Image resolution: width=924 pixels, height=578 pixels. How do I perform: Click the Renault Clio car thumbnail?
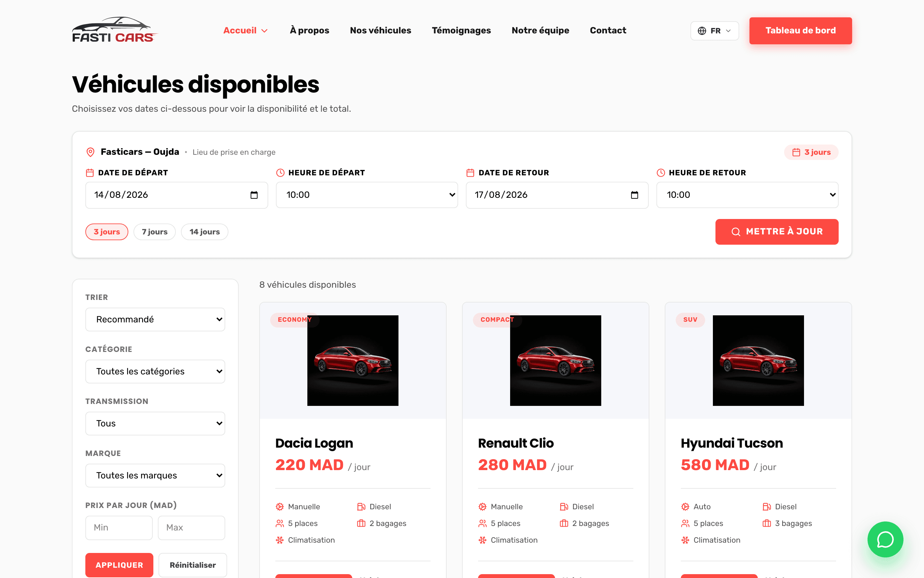coord(556,361)
